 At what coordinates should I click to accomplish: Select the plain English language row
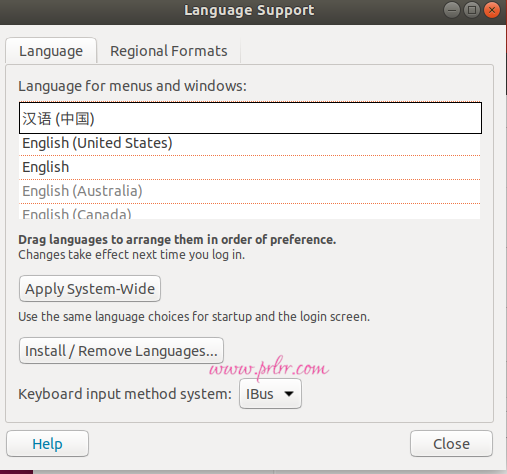point(250,167)
